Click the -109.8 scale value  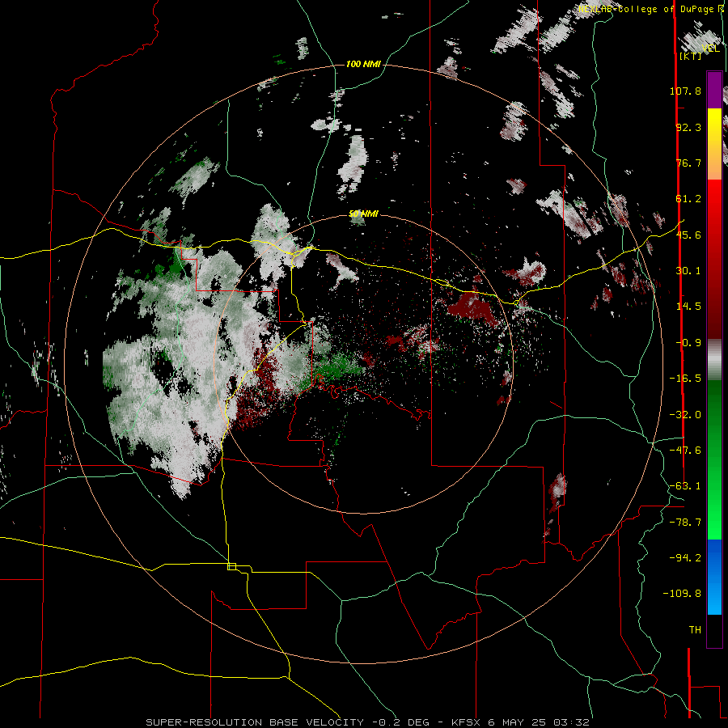point(682,594)
